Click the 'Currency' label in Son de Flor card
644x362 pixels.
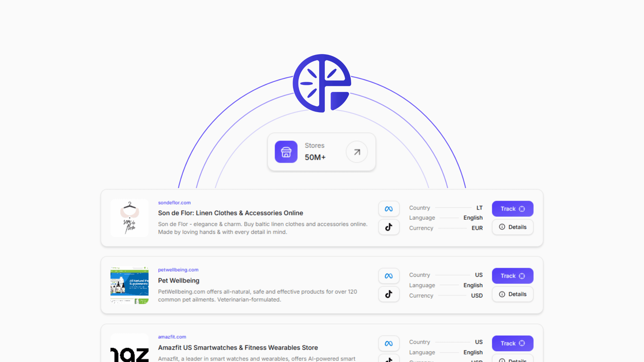tap(421, 228)
